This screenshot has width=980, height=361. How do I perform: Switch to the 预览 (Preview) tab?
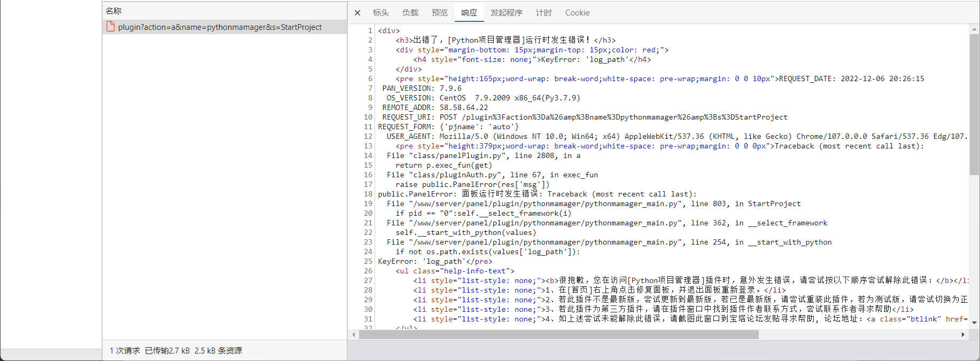click(440, 13)
